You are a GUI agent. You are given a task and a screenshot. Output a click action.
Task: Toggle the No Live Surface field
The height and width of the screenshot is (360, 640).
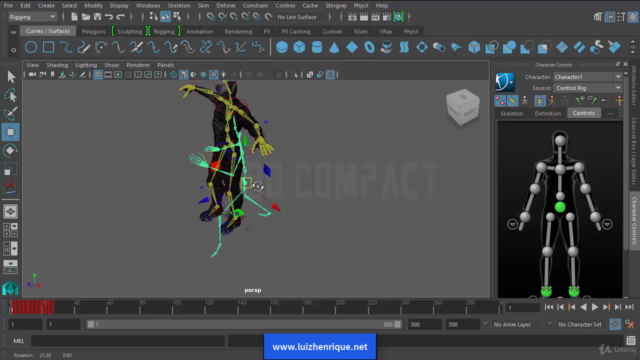tap(297, 17)
